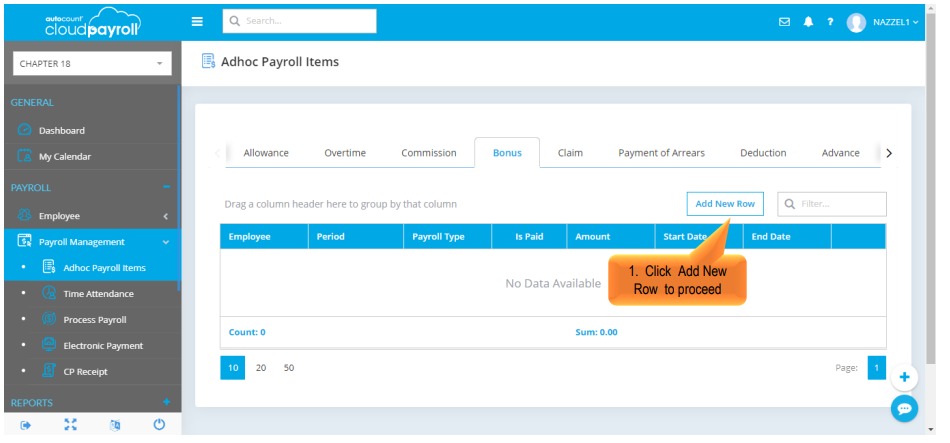This screenshot has height=443, width=950.
Task: Click the logout icon in sidebar footer
Action: (x=25, y=425)
